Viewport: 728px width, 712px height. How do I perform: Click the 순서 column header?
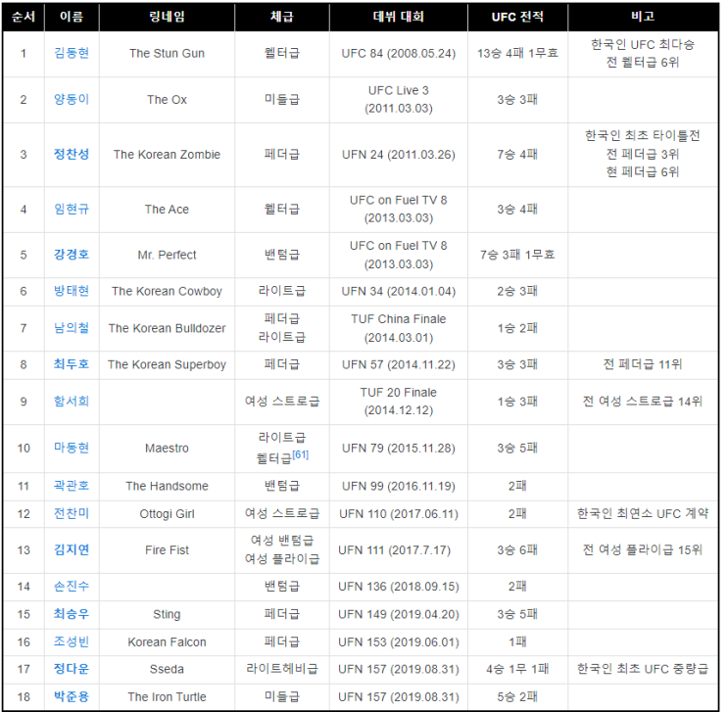(x=24, y=17)
